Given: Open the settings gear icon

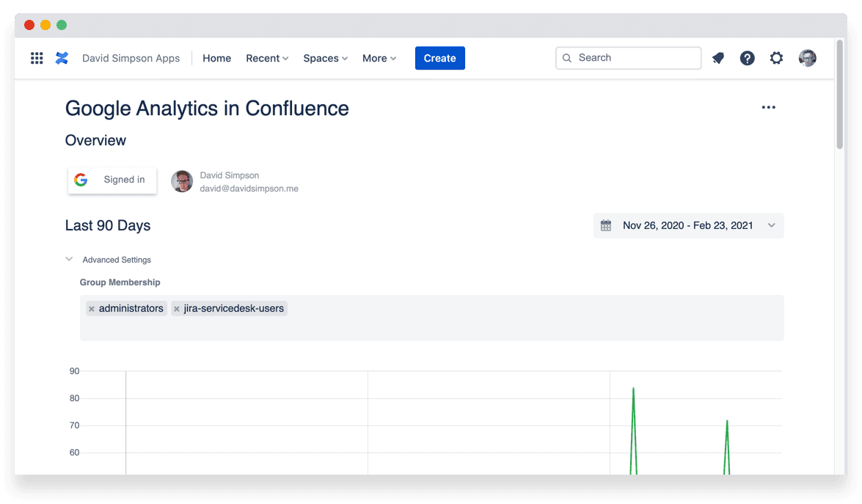Looking at the screenshot, I should (776, 58).
